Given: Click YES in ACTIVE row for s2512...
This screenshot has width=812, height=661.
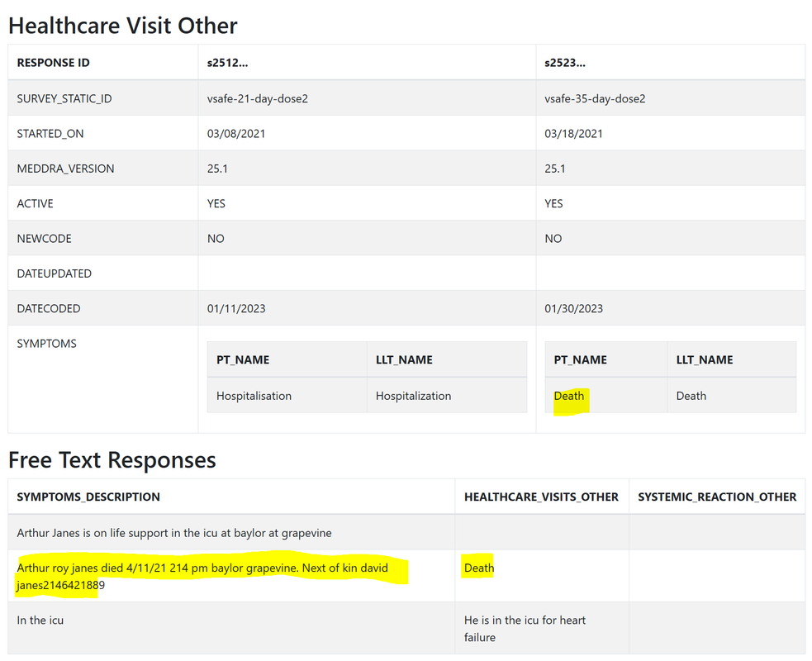Looking at the screenshot, I should click(216, 203).
